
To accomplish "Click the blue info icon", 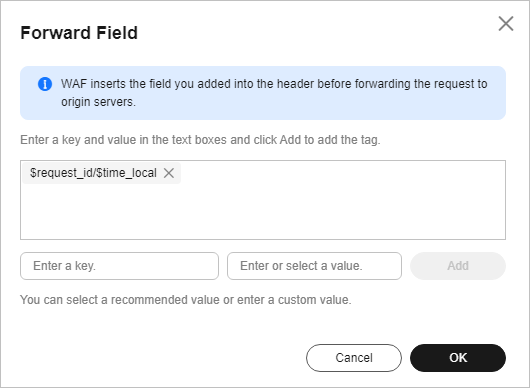I will [x=45, y=84].
